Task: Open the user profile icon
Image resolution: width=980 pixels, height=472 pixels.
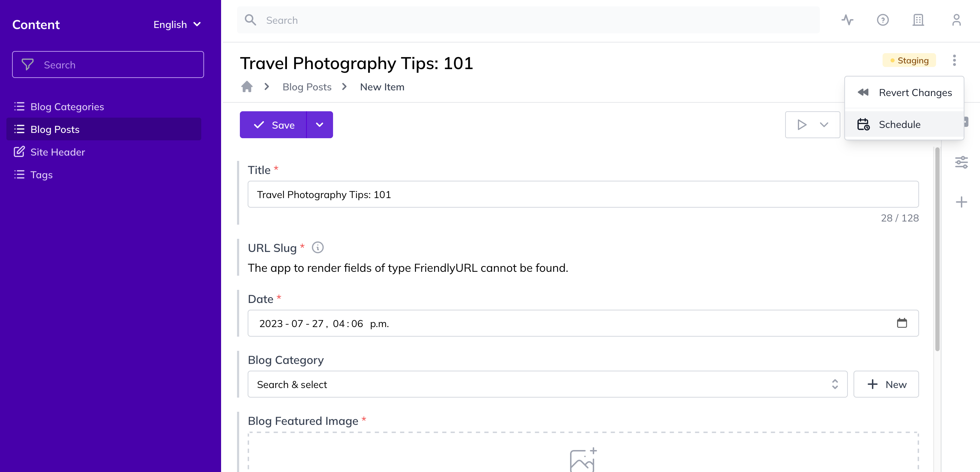Action: [956, 20]
